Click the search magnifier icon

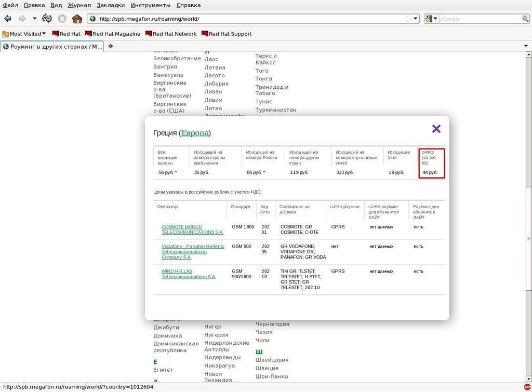[525, 19]
